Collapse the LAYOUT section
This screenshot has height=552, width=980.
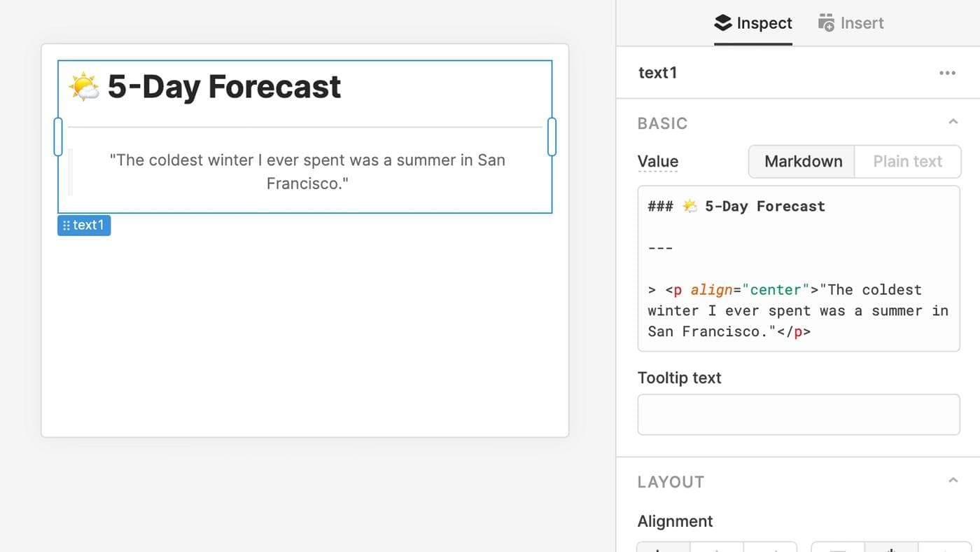tap(952, 481)
